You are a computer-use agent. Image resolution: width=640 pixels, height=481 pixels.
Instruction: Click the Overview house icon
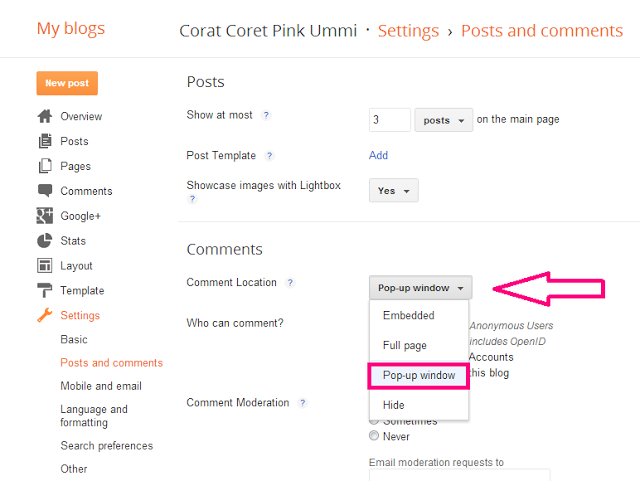point(44,116)
